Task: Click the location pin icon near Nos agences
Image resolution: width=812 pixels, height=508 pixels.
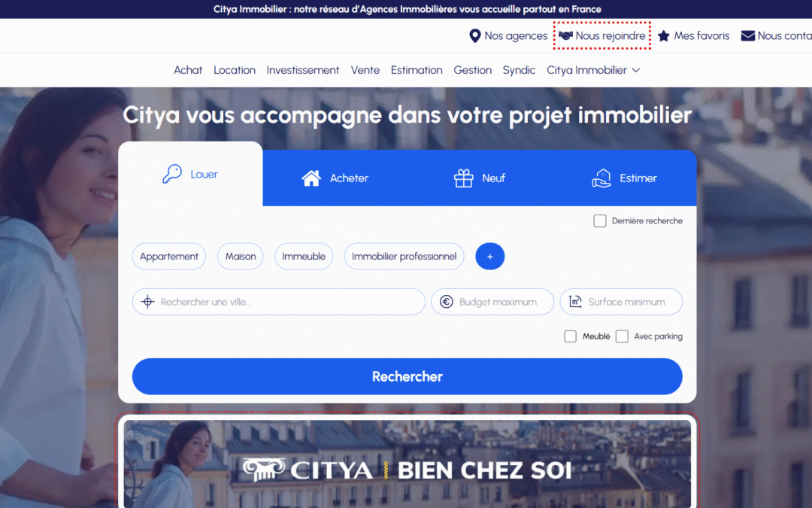Action: point(474,35)
